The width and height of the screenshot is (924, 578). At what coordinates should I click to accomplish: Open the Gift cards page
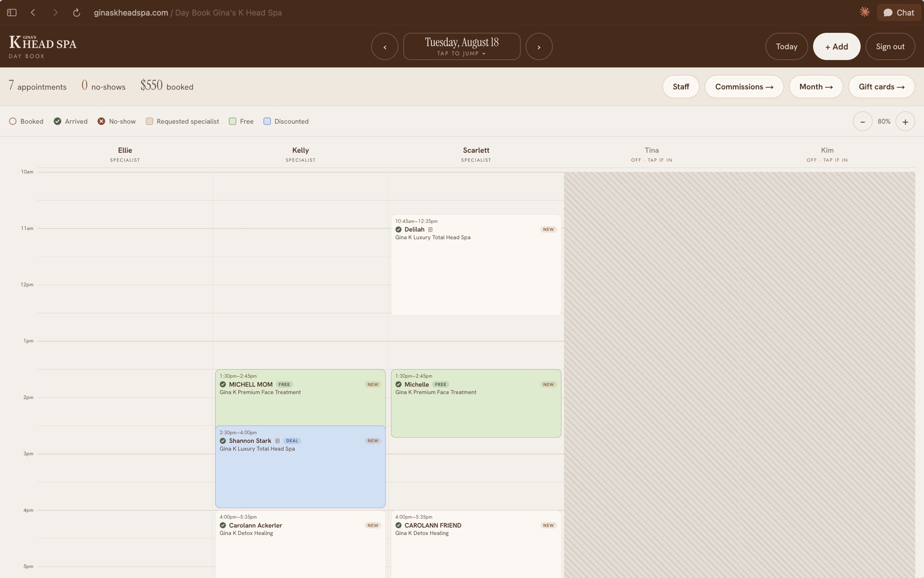[881, 86]
